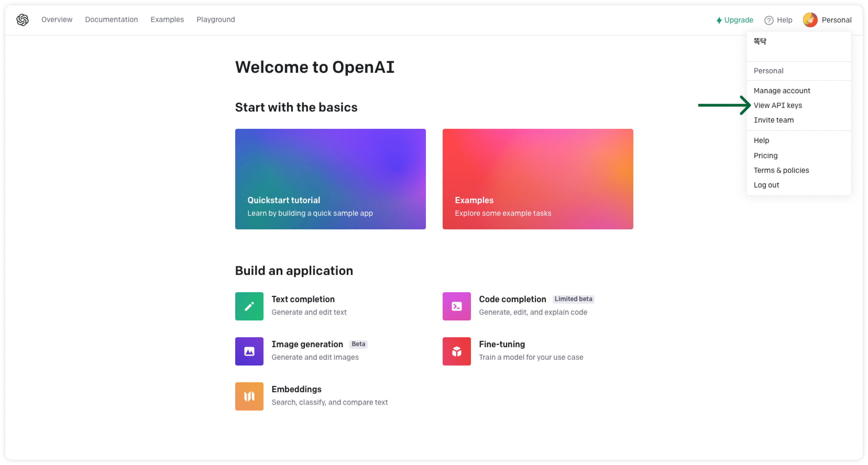
Task: Click the Text completion title
Action: pyautogui.click(x=303, y=299)
